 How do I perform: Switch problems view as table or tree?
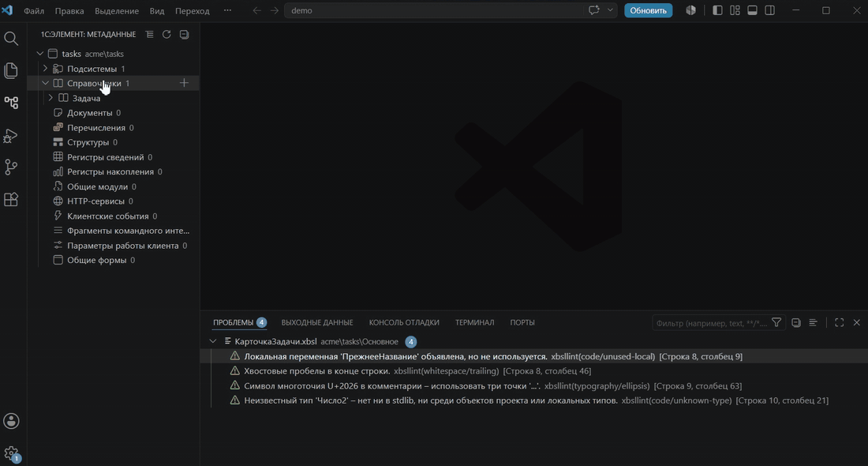pyautogui.click(x=814, y=322)
